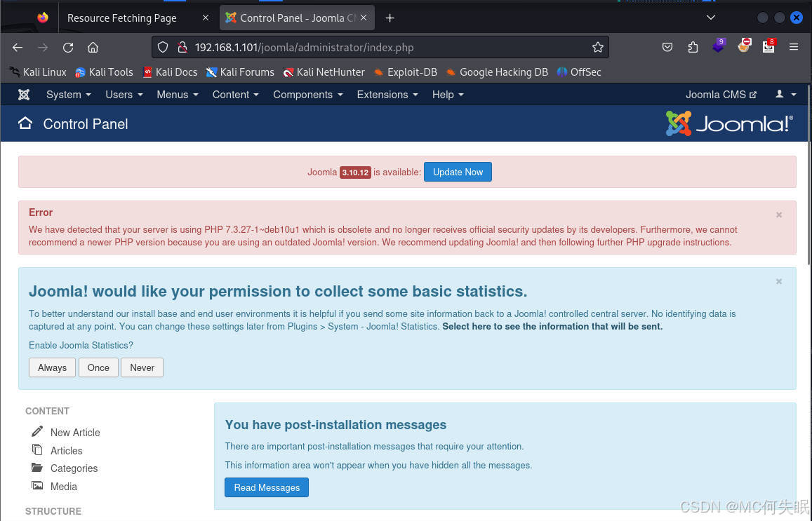Image resolution: width=812 pixels, height=521 pixels.
Task: Go forward one page in history
Action: point(43,48)
